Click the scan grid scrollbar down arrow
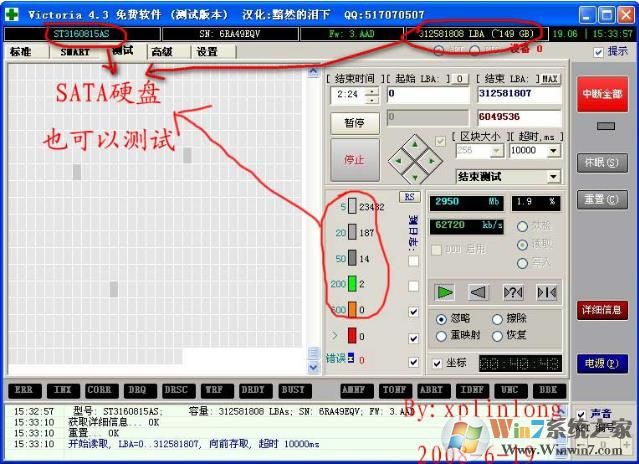This screenshot has height=464, width=639. 313,367
